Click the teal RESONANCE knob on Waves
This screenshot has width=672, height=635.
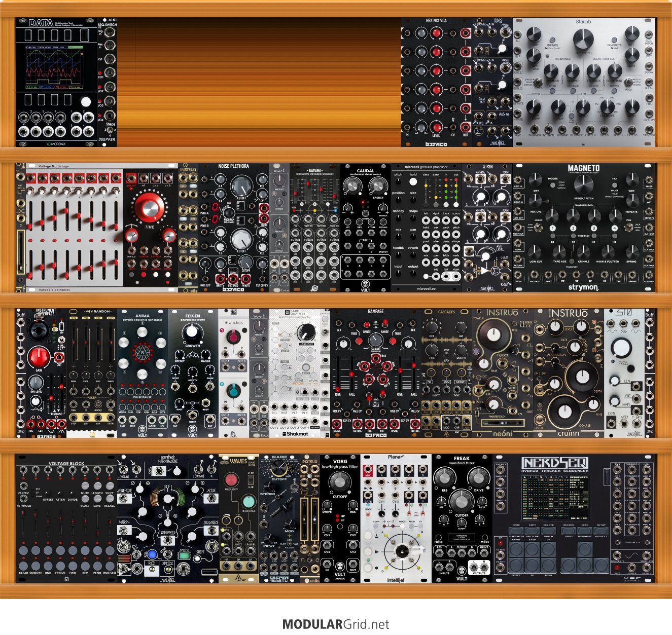pos(247,502)
